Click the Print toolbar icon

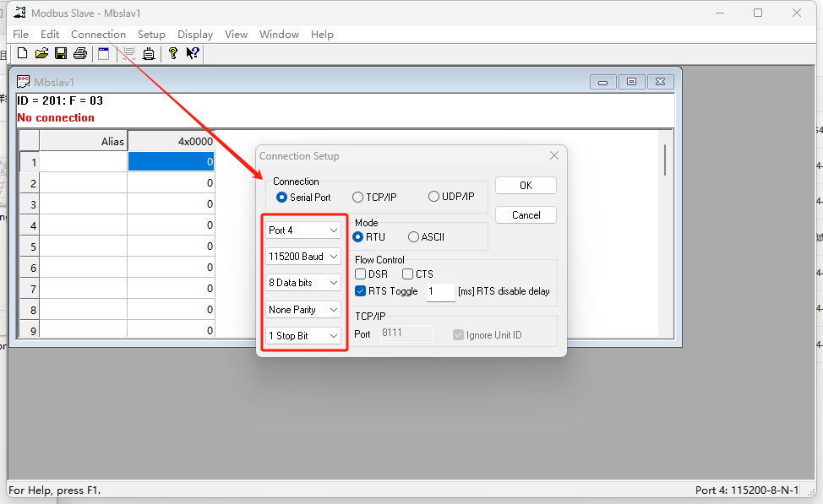click(80, 53)
